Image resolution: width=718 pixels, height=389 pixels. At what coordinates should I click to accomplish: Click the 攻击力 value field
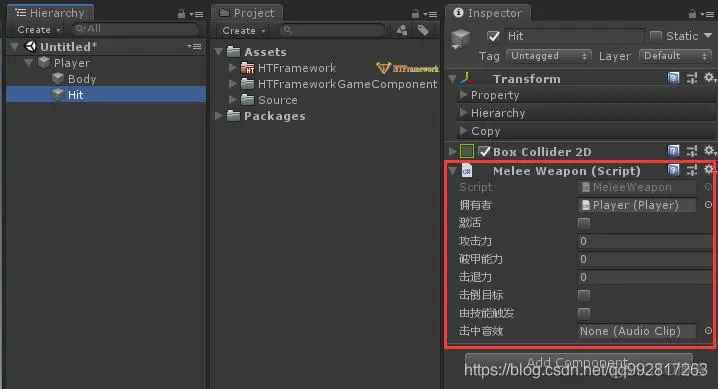(x=645, y=241)
